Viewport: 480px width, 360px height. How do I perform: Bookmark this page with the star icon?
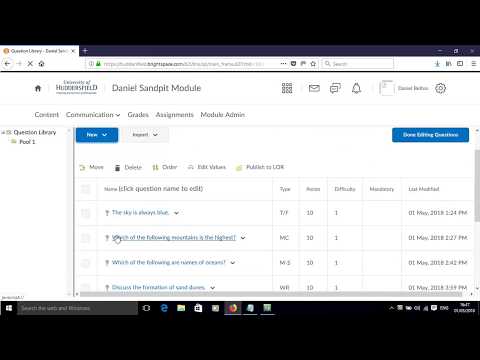(x=313, y=63)
